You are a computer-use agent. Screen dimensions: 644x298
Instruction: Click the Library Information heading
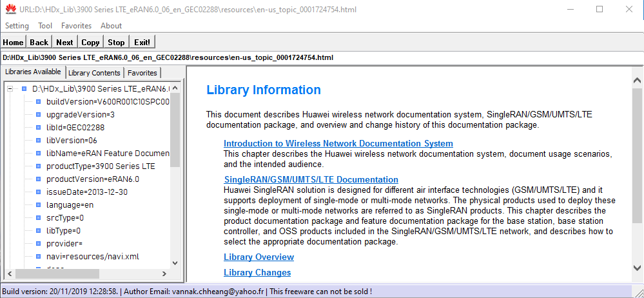click(263, 90)
